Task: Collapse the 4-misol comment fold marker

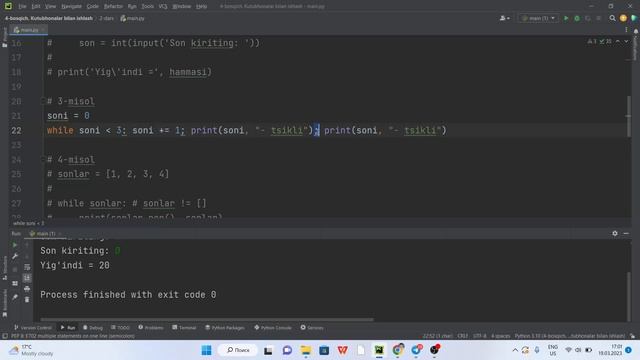Action: [42, 159]
